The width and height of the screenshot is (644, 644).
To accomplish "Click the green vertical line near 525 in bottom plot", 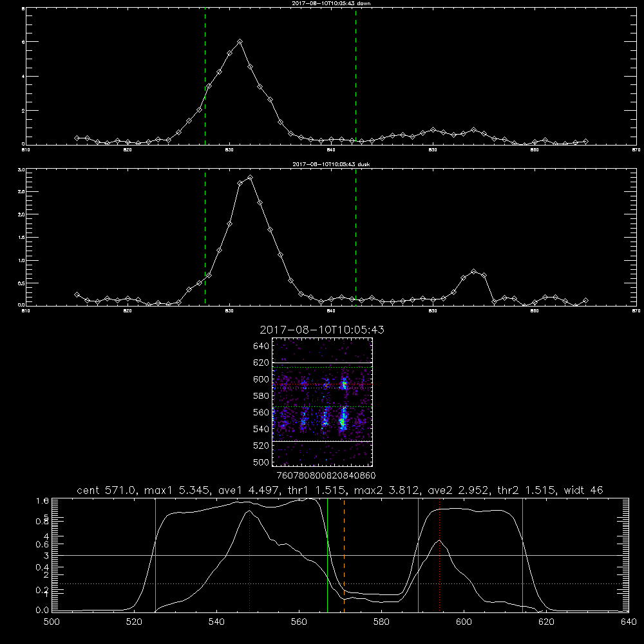I will tap(155, 555).
